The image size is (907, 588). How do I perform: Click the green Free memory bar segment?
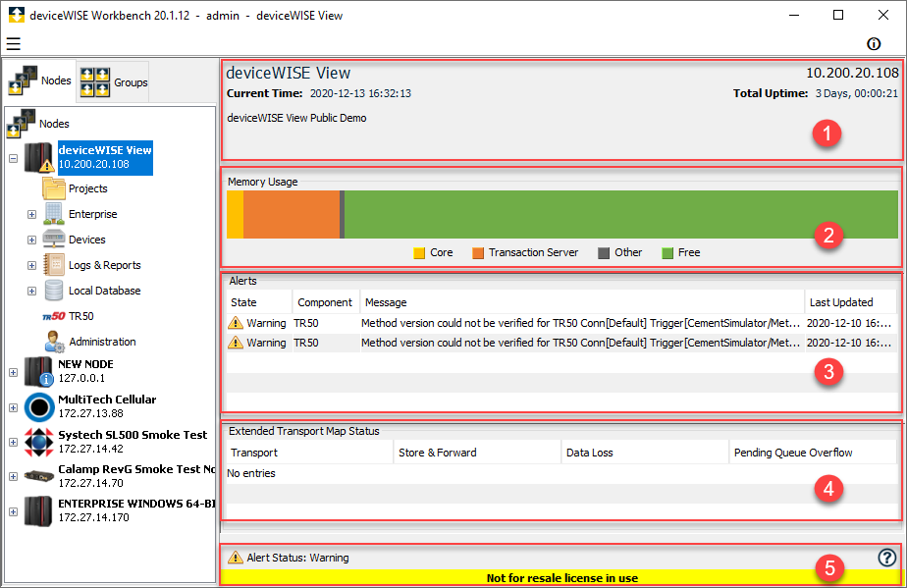[621, 215]
